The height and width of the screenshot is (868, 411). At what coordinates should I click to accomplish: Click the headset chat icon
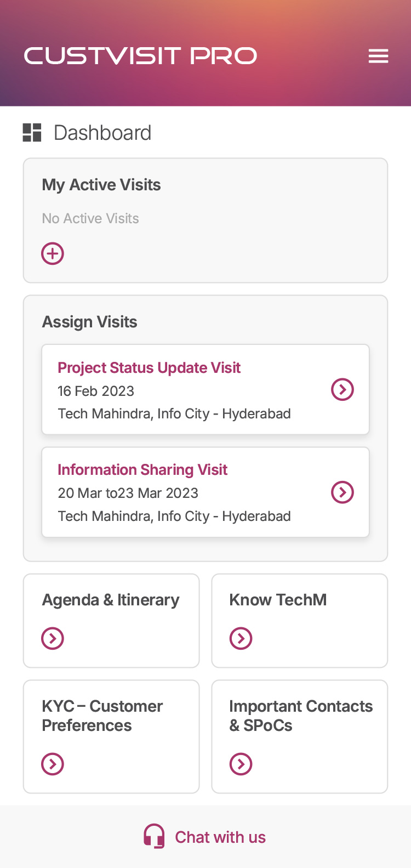coord(154,837)
